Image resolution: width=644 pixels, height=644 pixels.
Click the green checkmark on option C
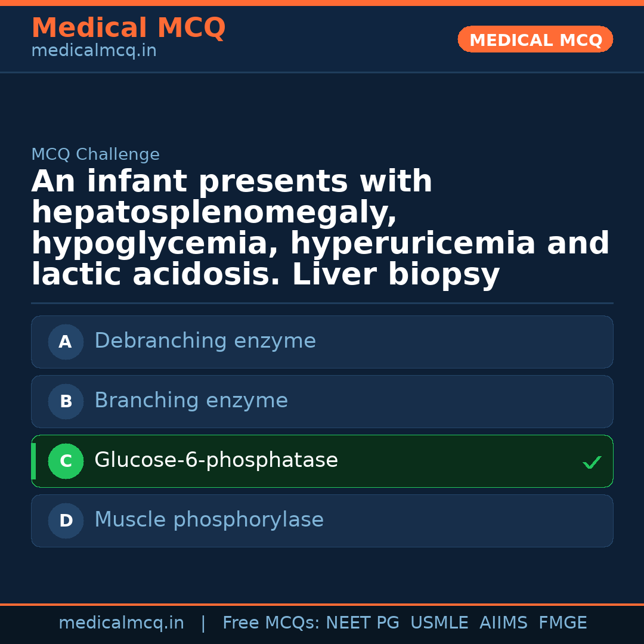592,462
